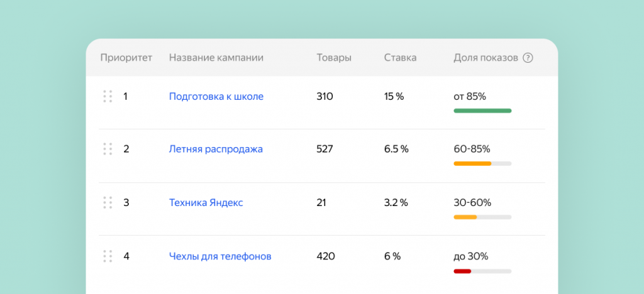Select the 420 products value
The height and width of the screenshot is (294, 644).
(326, 257)
